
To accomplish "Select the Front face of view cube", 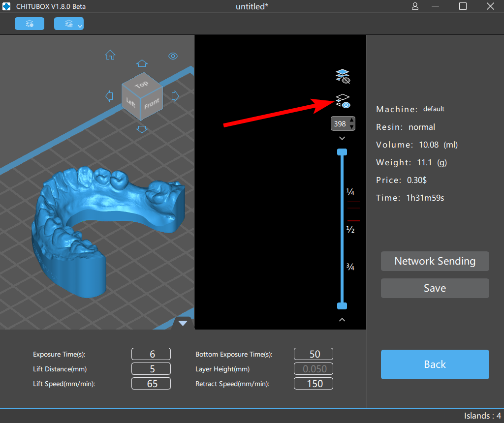I will click(152, 104).
